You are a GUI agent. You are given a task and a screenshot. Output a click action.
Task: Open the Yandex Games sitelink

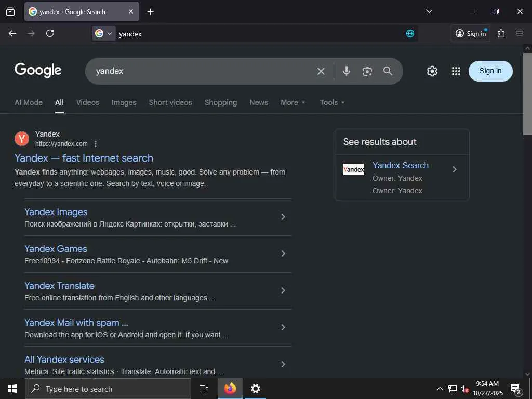56,249
